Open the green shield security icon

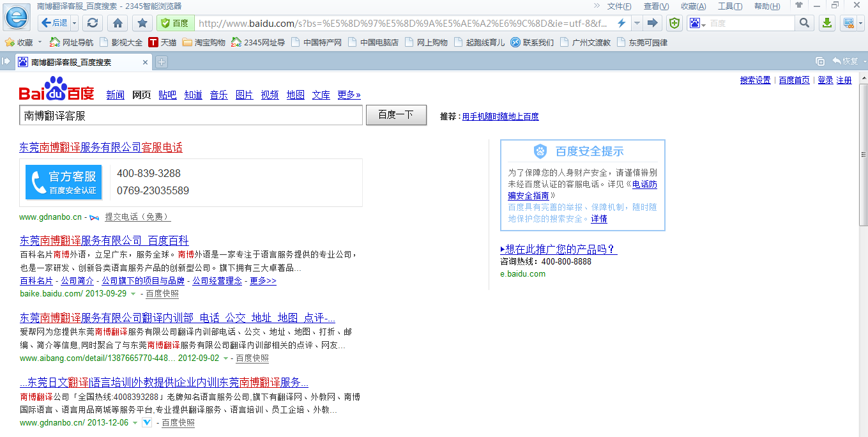[674, 23]
